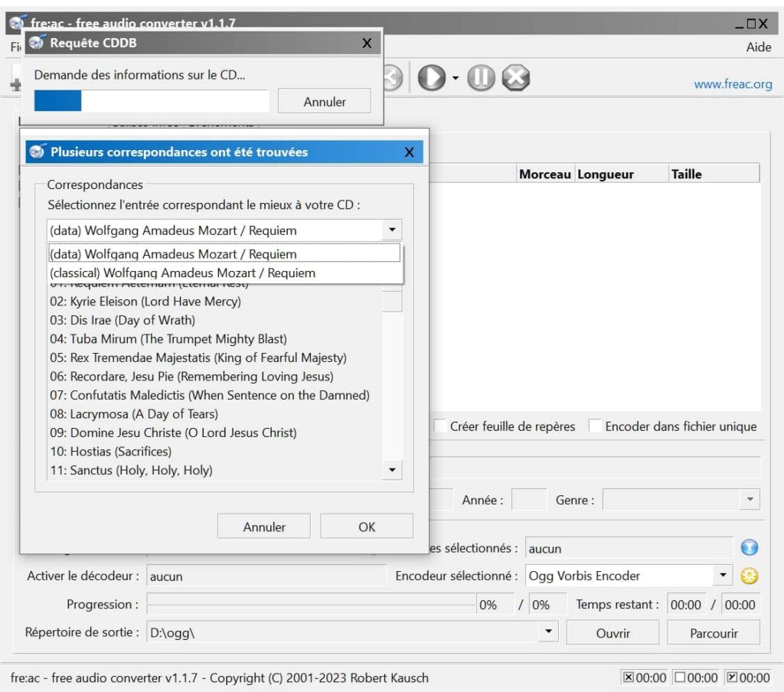Click the CDDB query progress bar

[x=152, y=100]
